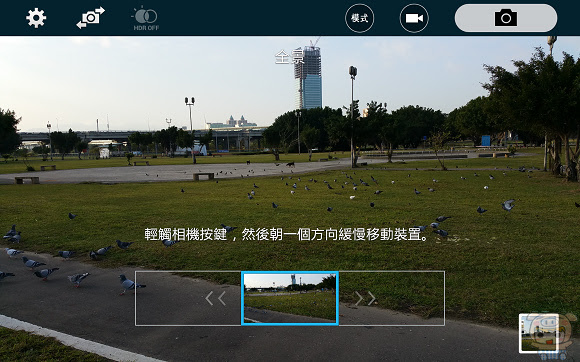Start video recording with camcorder button
The width and height of the screenshot is (580, 362).
[414, 18]
